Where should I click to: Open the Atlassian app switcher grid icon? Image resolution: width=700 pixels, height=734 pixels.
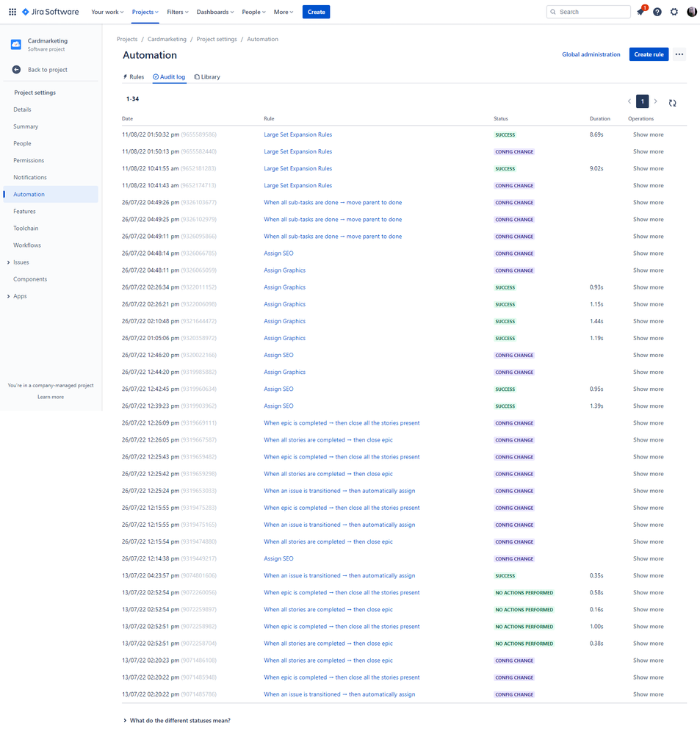click(12, 11)
